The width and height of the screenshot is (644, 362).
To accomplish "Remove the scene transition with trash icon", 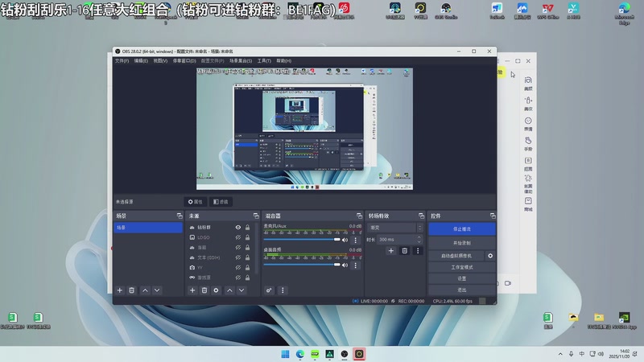I will (x=405, y=250).
